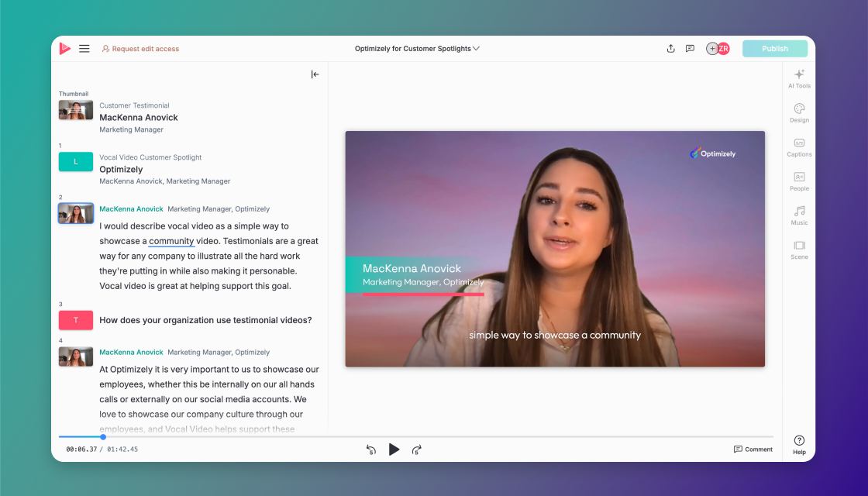The height and width of the screenshot is (496, 868).
Task: Click the Publish button
Action: (x=774, y=49)
